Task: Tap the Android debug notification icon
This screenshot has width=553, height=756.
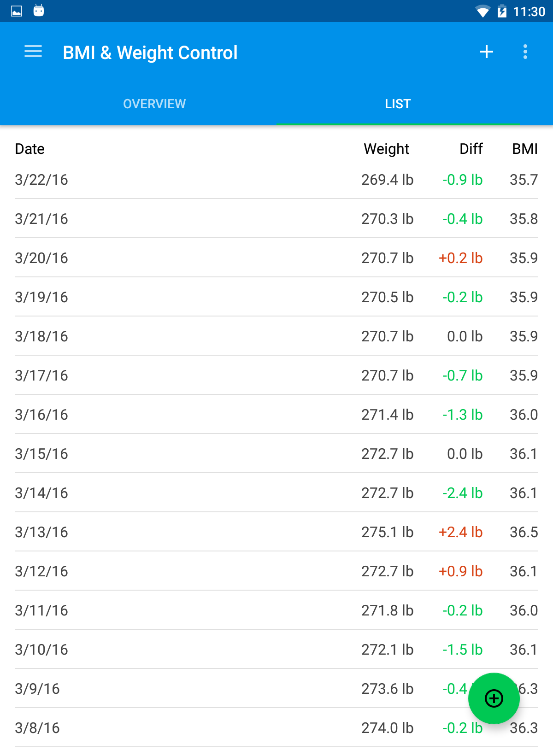Action: coord(39,10)
